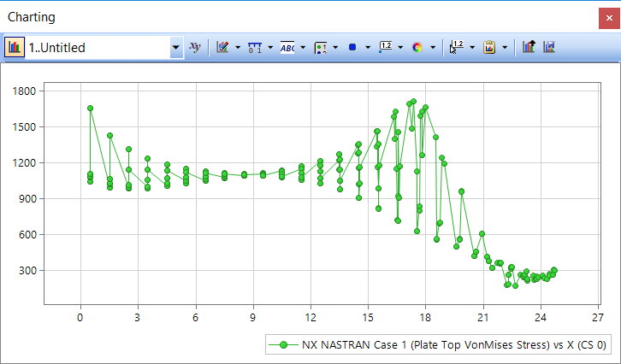Click the Charting window title
The height and width of the screenshot is (364, 621).
(x=32, y=17)
